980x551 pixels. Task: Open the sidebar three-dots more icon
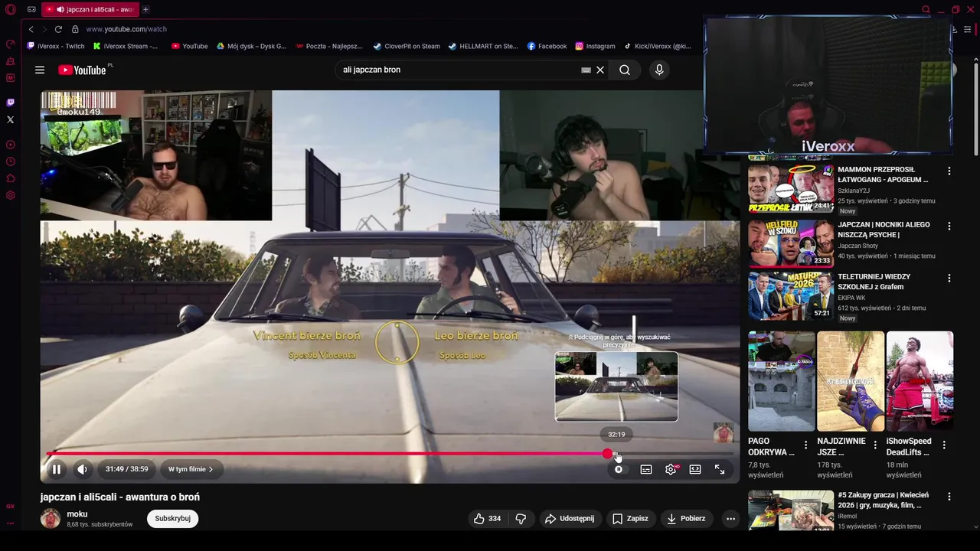point(11,523)
